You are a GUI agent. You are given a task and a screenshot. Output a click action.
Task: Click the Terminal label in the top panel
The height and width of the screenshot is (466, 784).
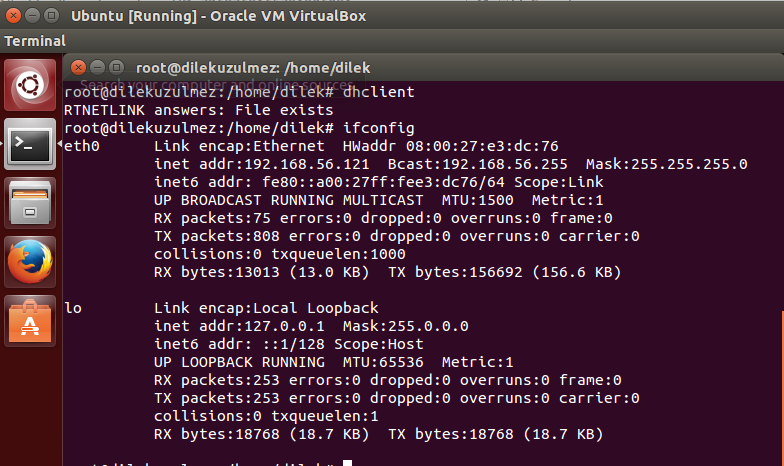pyautogui.click(x=35, y=41)
